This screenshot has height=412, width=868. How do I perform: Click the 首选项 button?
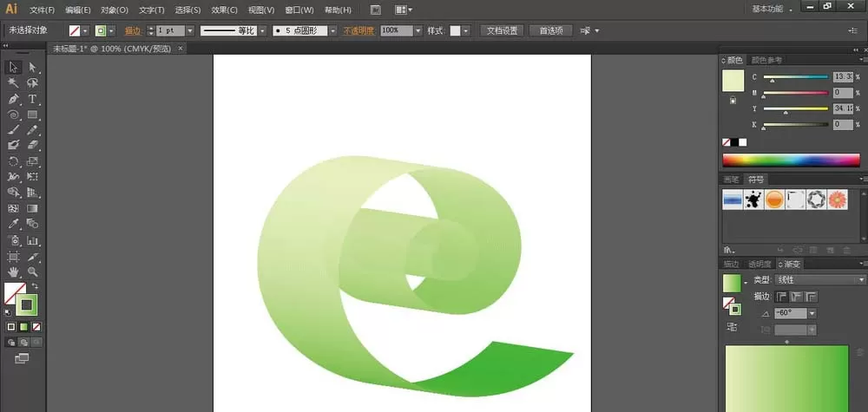[551, 31]
